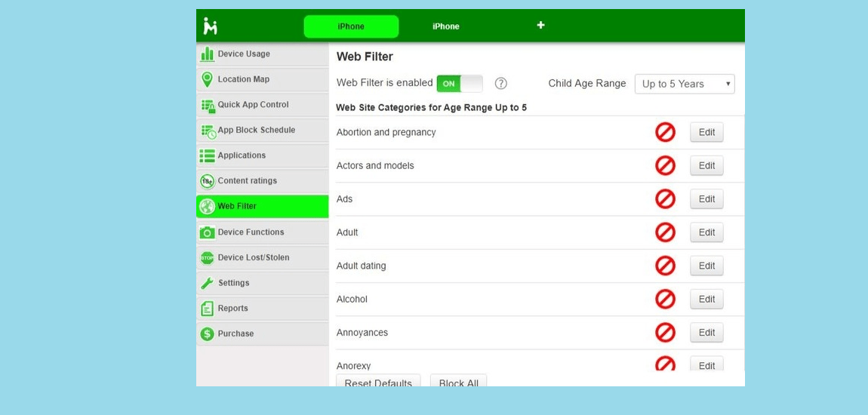Switch off the Web Filter enabled toggle
The height and width of the screenshot is (415, 868).
coord(460,84)
